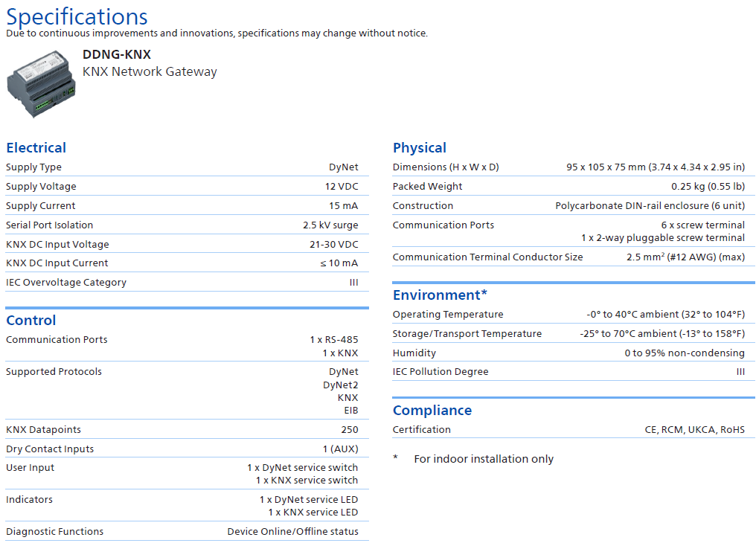
Task: Click the Environment section heading
Action: point(440,295)
